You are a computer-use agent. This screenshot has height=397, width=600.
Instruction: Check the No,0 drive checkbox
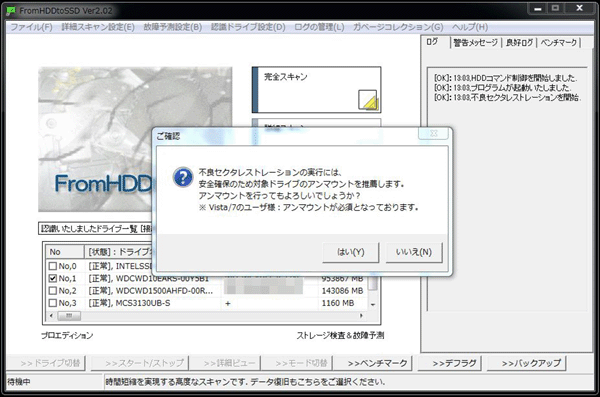pos(53,266)
